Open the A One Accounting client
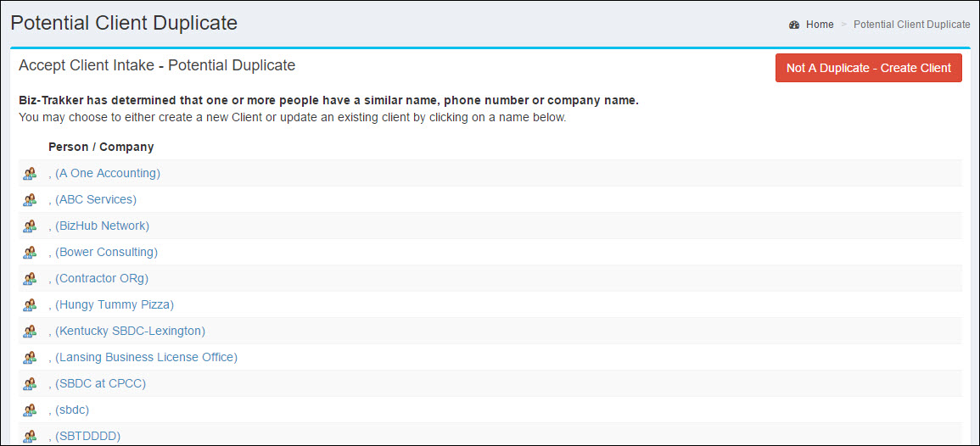 pos(104,173)
